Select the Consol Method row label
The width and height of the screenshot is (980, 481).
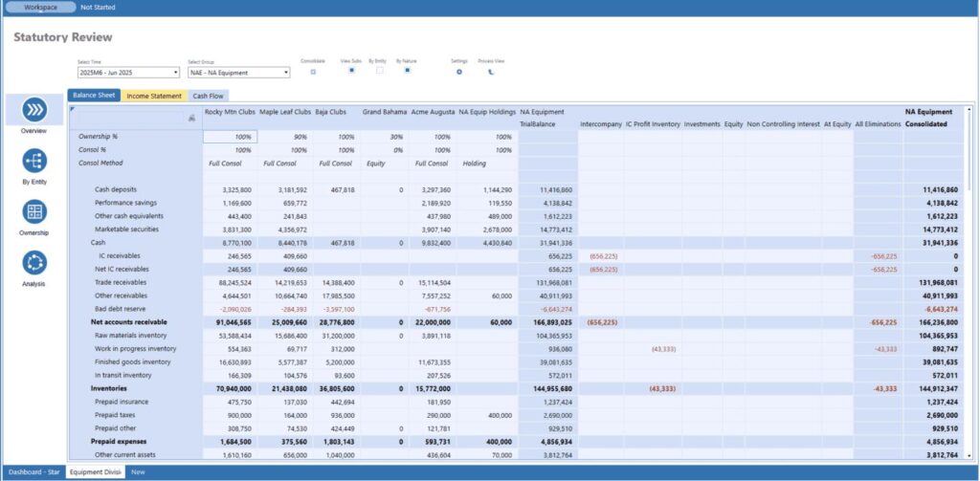100,163
